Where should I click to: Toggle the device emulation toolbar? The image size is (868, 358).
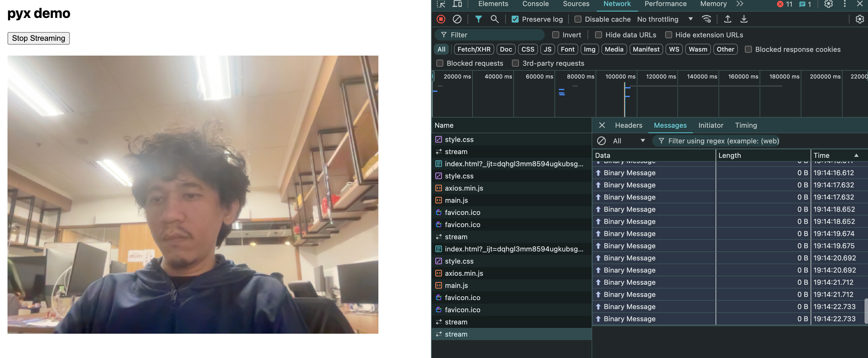[x=458, y=4]
